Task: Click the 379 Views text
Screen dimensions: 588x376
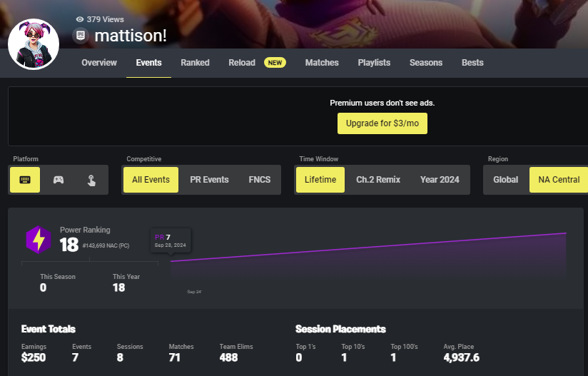Action: tap(105, 19)
